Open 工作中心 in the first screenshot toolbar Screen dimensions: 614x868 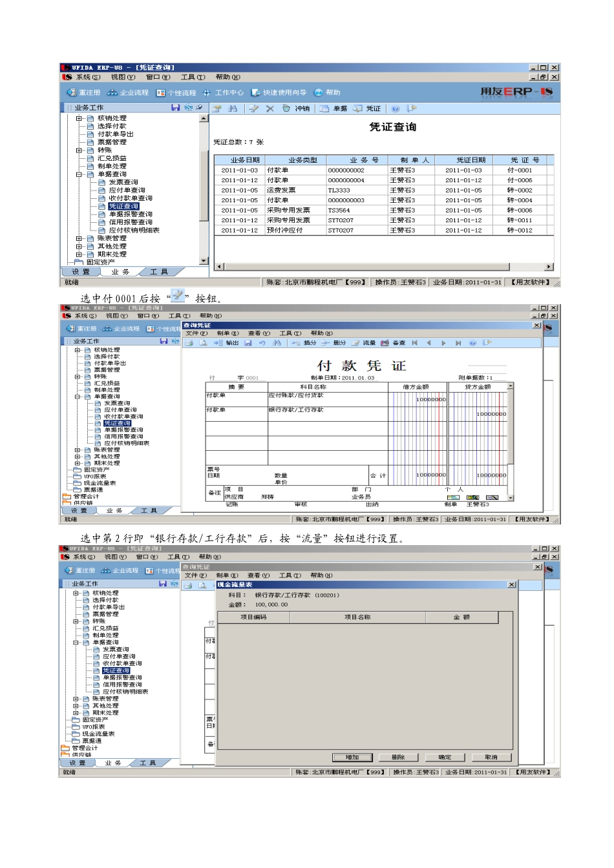click(224, 93)
